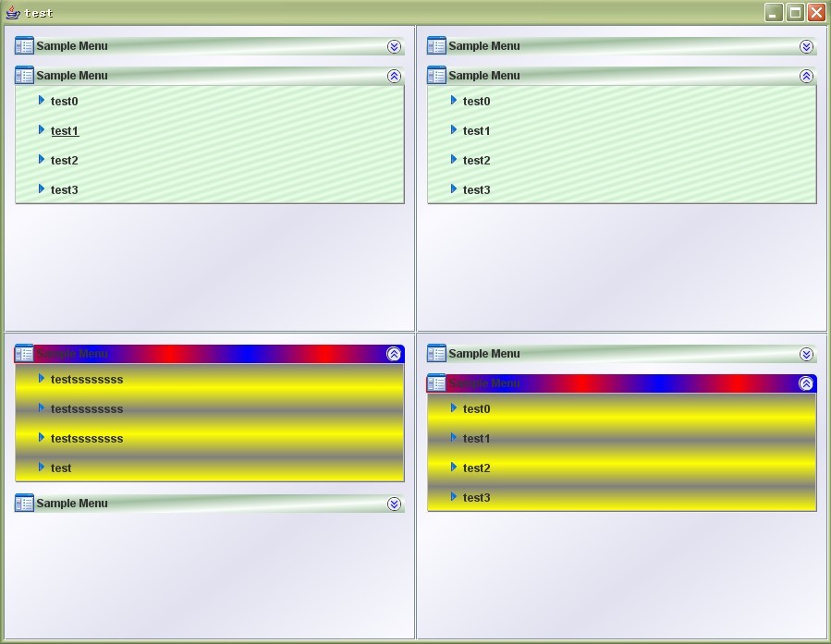The width and height of the screenshot is (831, 644).
Task: Select the test0 entry in the top-right panel
Action: click(x=475, y=101)
